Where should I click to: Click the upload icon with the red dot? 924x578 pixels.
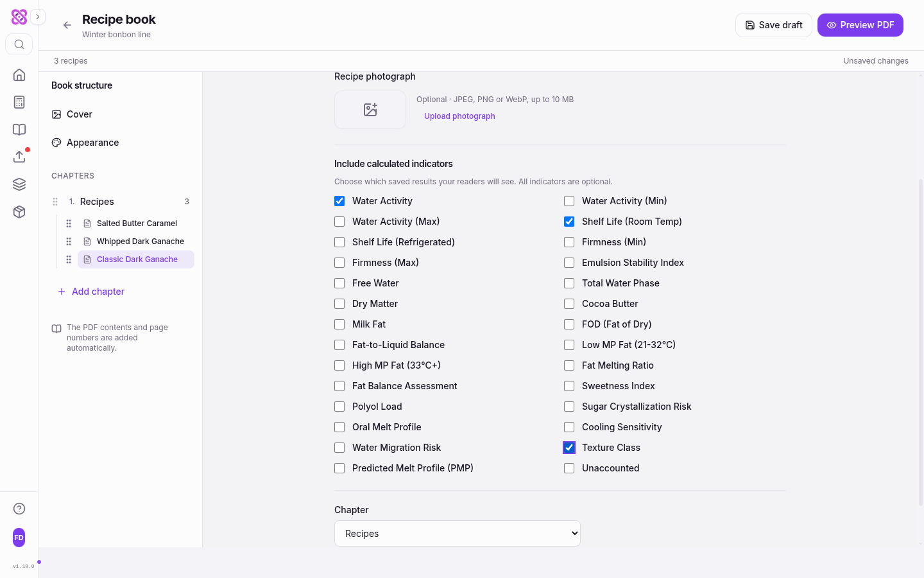(x=19, y=157)
